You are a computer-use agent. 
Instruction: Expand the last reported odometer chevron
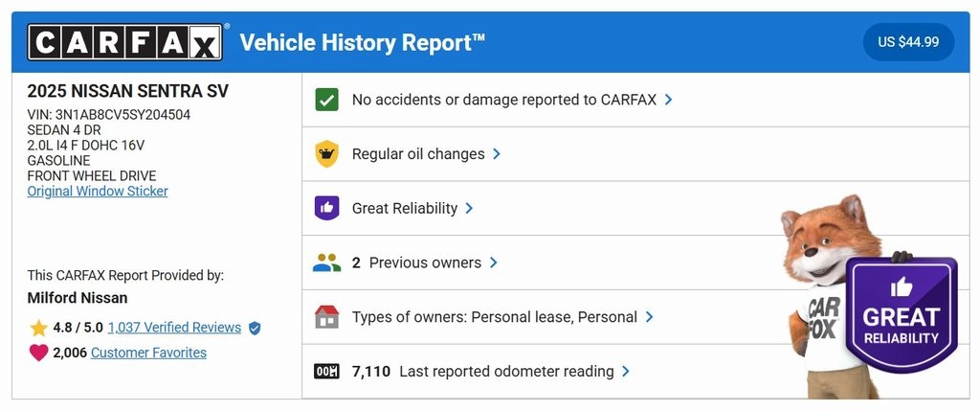(x=626, y=372)
